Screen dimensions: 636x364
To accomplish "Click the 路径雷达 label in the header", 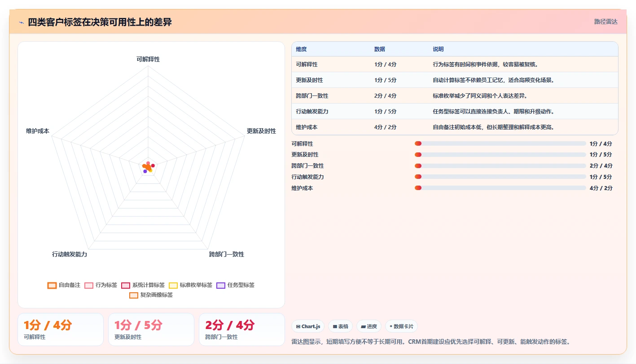I will click(x=605, y=22).
